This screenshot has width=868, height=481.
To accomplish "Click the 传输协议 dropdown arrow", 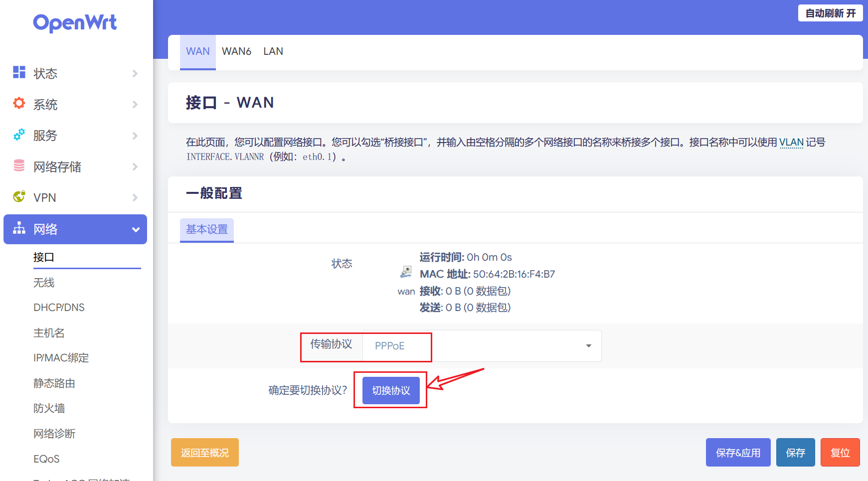I will pyautogui.click(x=589, y=346).
